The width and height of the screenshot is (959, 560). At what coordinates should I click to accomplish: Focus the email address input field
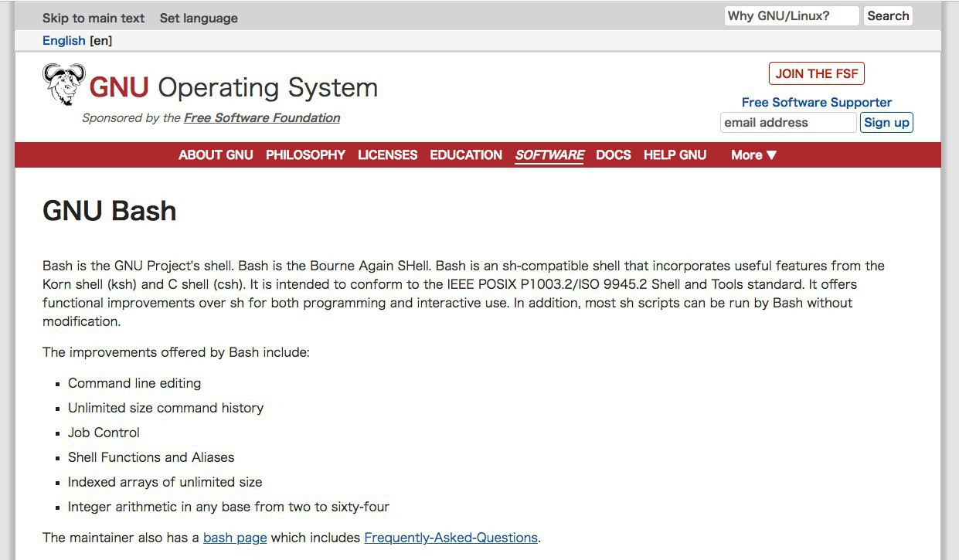(x=788, y=122)
